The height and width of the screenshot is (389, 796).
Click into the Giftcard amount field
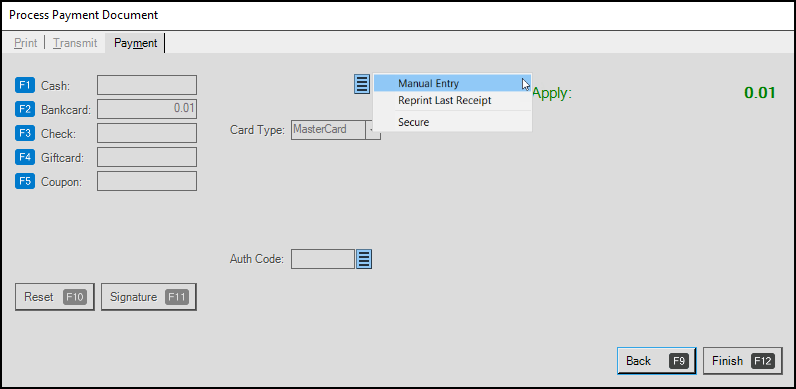point(147,157)
